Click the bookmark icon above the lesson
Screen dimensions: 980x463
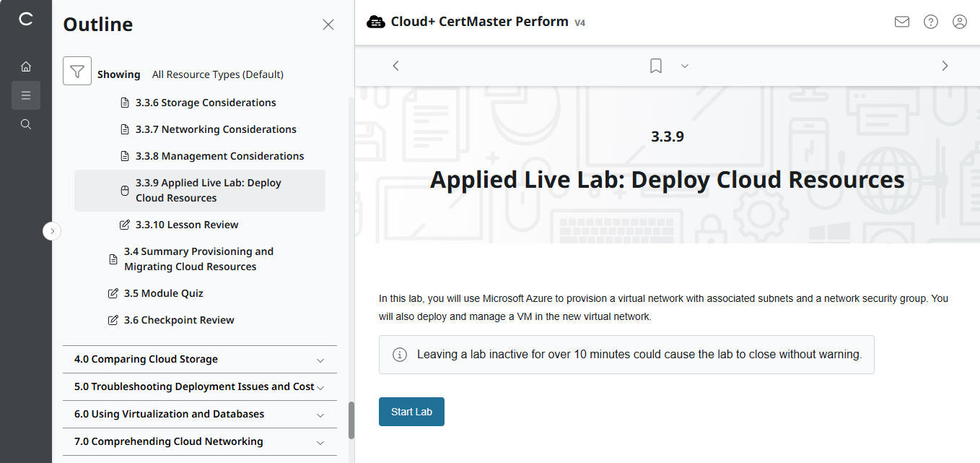tap(655, 65)
